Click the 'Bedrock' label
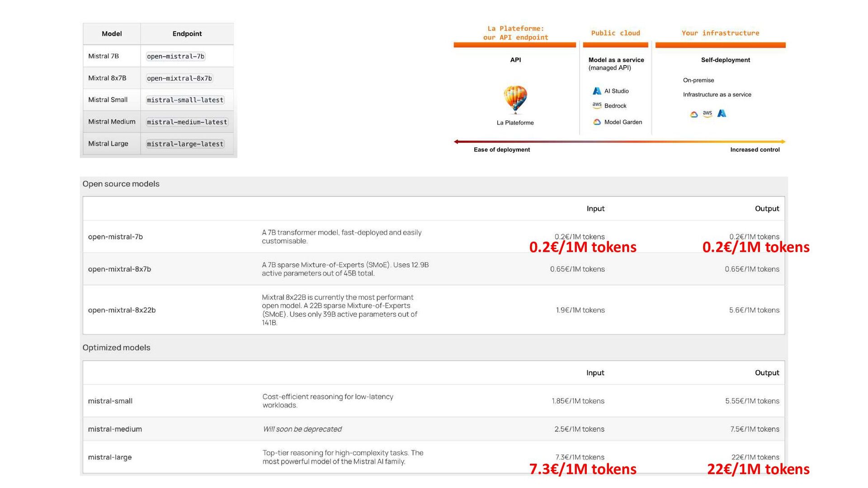Screen dimensions: 868x488 pos(615,106)
